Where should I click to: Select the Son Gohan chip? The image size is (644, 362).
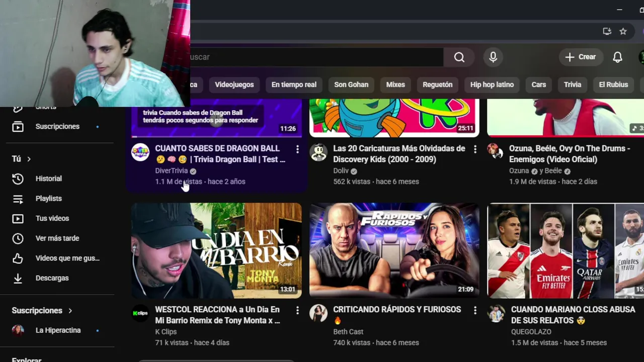351,84
